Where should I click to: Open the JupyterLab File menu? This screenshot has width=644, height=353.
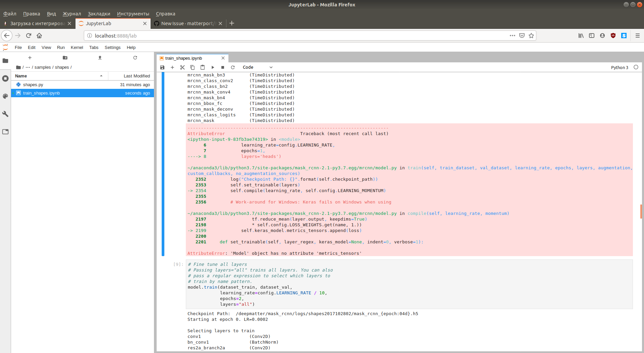(18, 48)
